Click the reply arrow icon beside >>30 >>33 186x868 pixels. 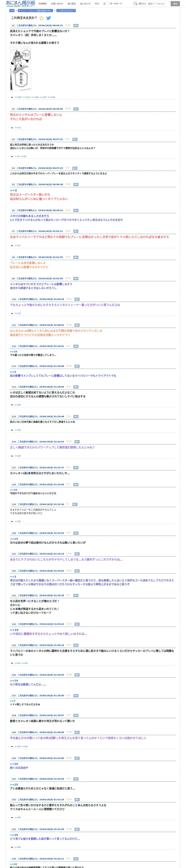pyautogui.click(x=12, y=747)
